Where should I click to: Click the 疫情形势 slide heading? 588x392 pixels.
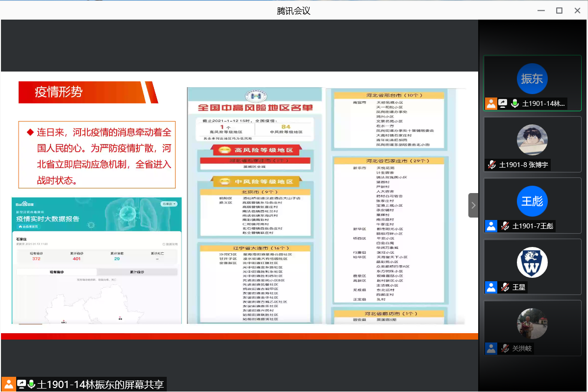(58, 92)
